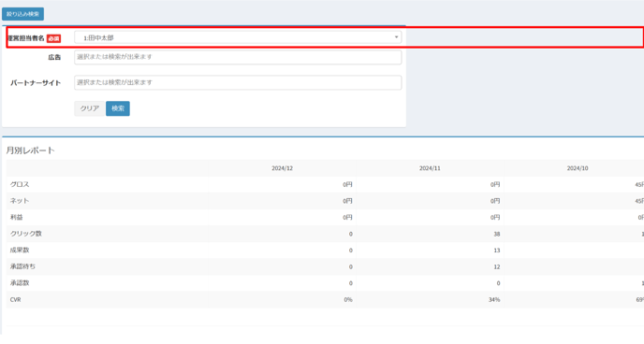Click the 広告 field label

(x=54, y=57)
